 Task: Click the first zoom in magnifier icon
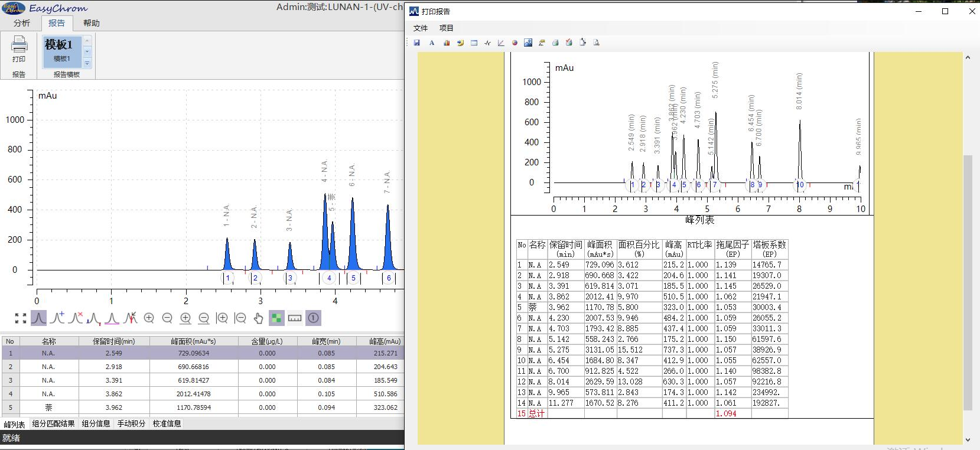point(149,318)
